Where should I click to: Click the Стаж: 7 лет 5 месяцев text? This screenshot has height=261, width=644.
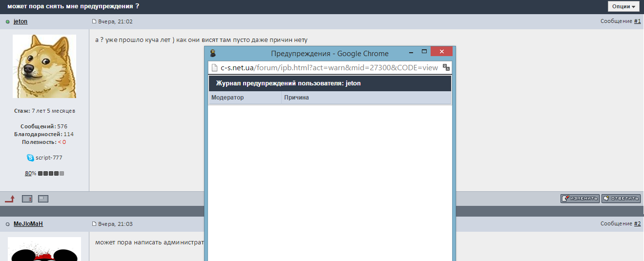click(44, 111)
